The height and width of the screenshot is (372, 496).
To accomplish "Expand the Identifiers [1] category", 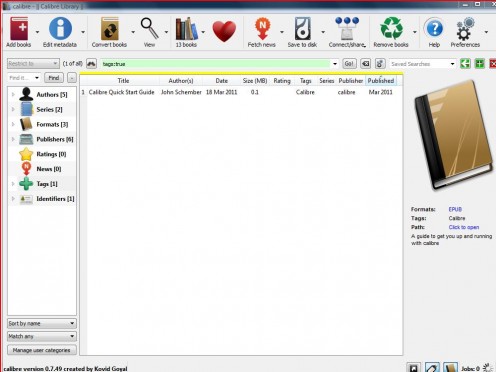I will (13, 199).
